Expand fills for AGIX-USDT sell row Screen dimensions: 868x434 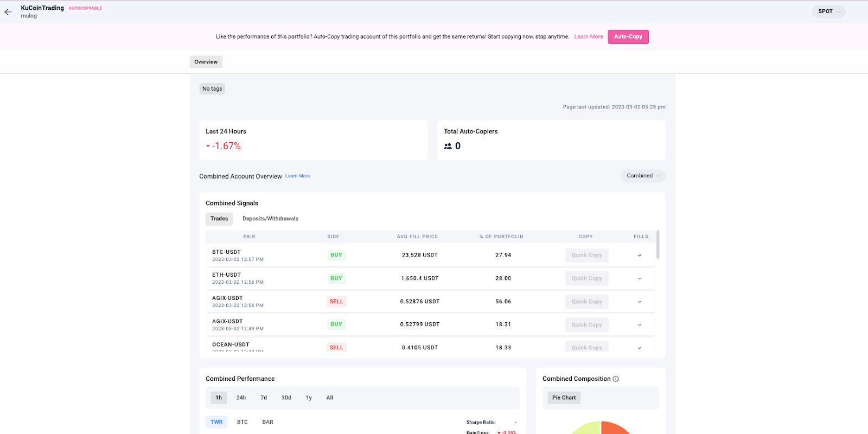click(x=640, y=302)
